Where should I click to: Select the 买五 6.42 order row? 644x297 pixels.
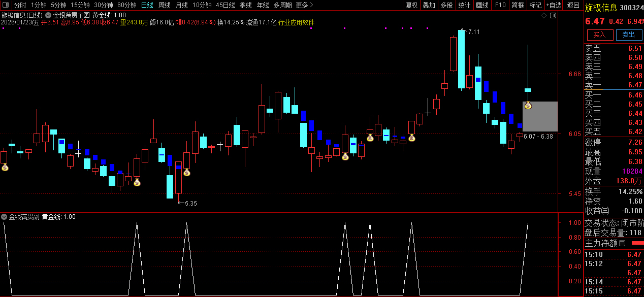coord(614,131)
